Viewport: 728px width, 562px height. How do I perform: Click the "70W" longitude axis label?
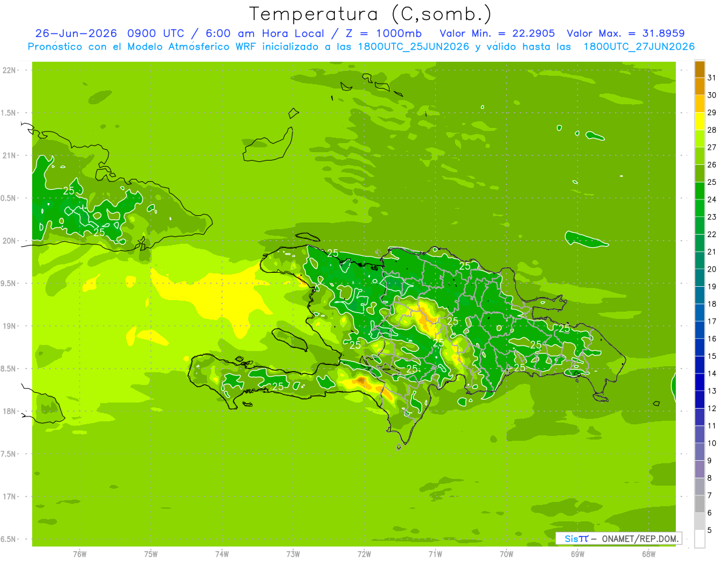tap(507, 554)
